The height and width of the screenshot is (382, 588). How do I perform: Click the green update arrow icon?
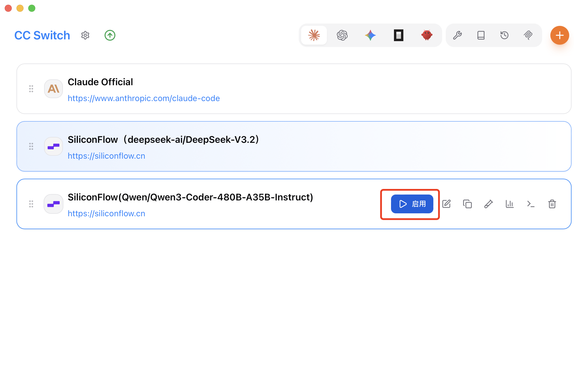tap(110, 35)
